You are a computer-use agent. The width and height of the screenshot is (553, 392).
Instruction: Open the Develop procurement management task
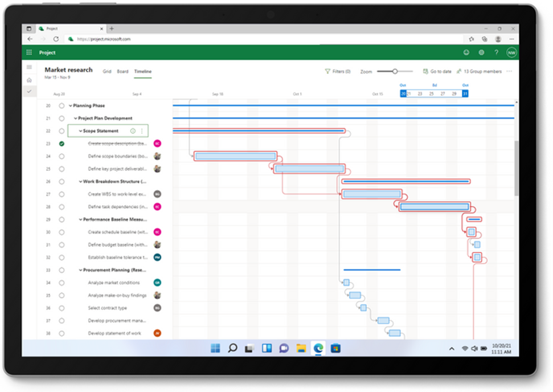[x=117, y=321]
